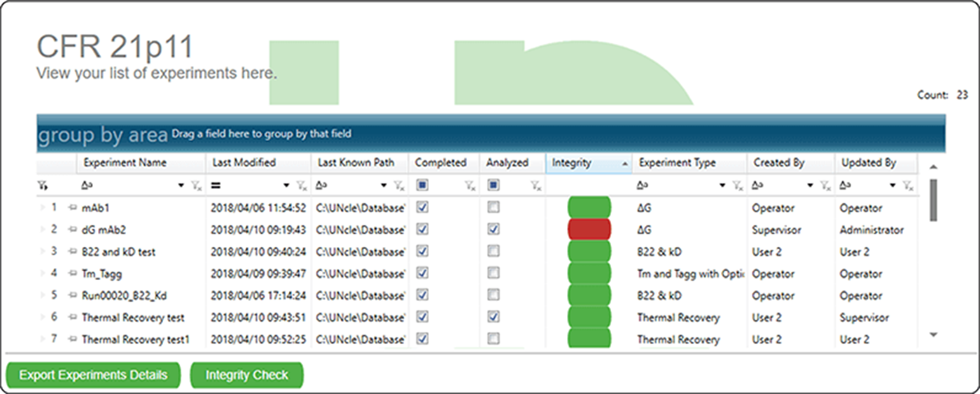
Task: Click the funnel filter icon in the leftmost filter cell
Action: click(x=42, y=185)
